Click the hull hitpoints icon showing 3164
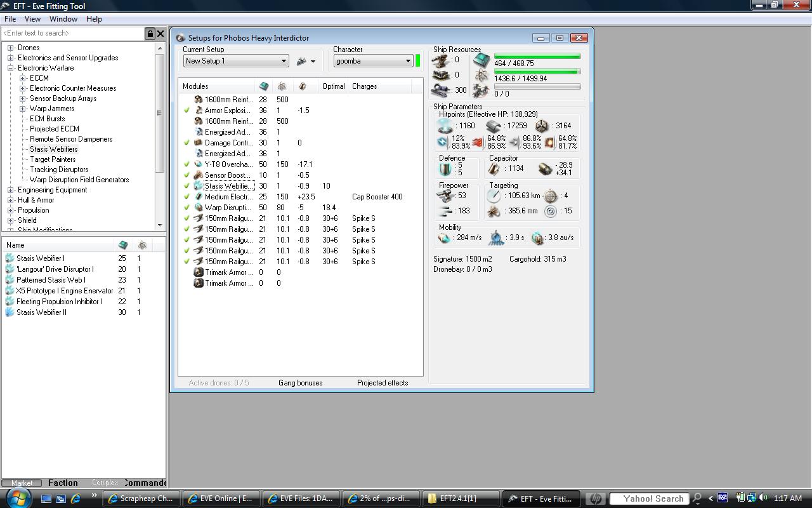 point(541,126)
